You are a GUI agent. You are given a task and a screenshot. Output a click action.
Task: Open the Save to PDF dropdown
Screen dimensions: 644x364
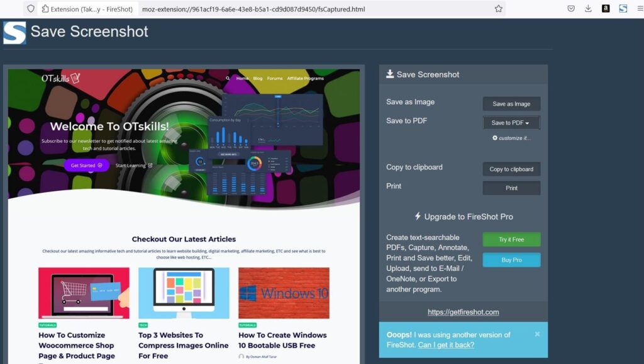(511, 123)
